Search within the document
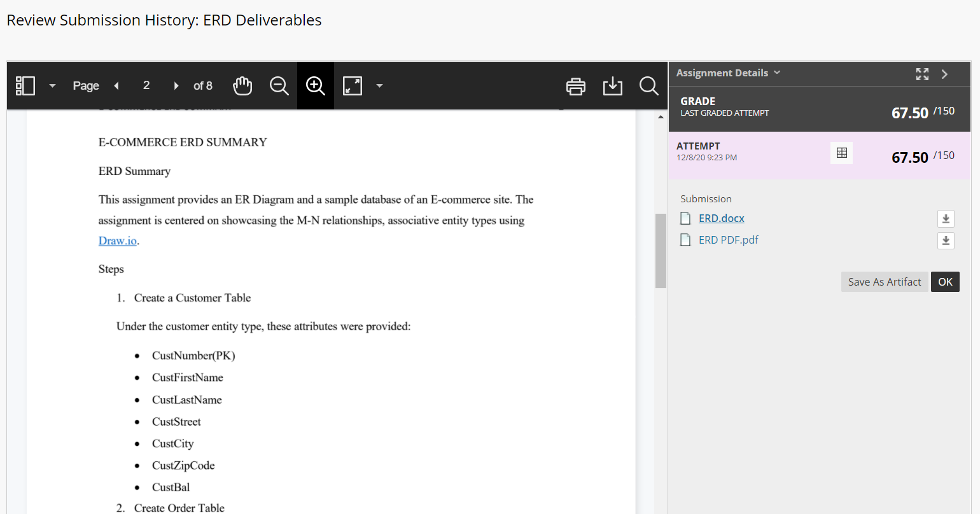980x514 pixels. [649, 86]
